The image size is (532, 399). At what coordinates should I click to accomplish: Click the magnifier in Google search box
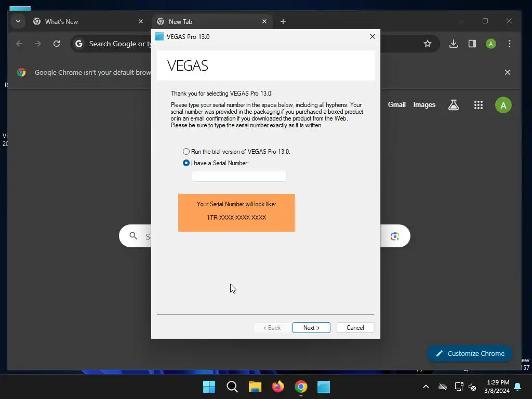point(134,236)
